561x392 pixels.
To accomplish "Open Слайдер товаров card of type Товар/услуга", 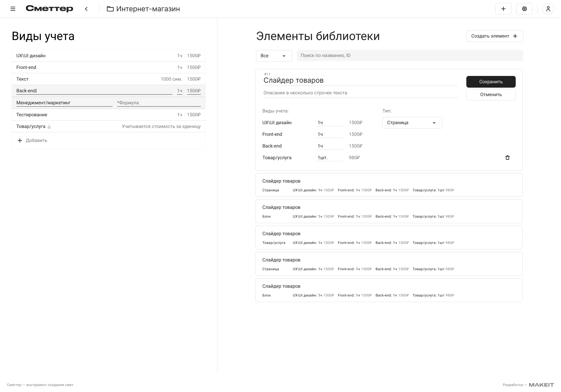I will 389,237.
